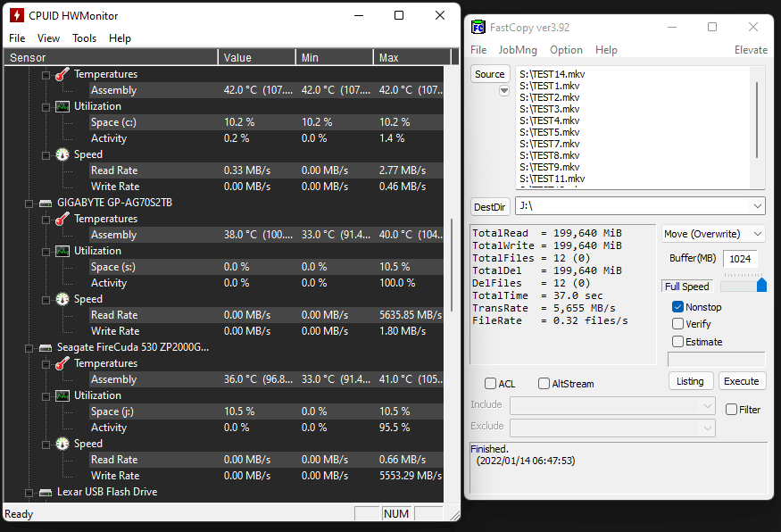
Task: Click the Speed gauge icon above 0.33 MB/s
Action: point(62,154)
